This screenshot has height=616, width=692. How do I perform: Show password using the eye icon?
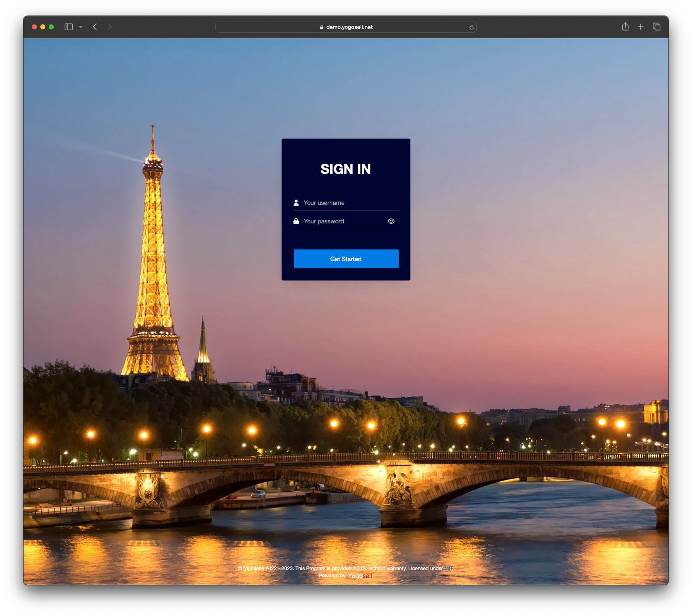coord(391,221)
